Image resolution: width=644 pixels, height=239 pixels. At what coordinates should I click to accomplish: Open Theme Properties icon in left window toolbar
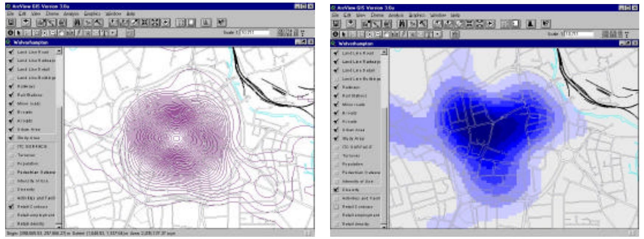(x=41, y=22)
